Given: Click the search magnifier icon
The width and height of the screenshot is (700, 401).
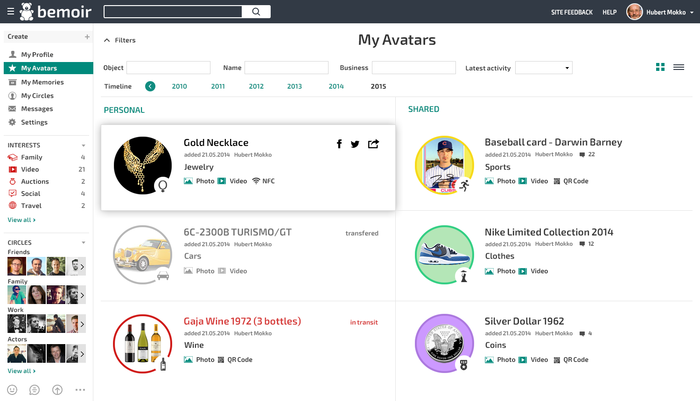Looking at the screenshot, I should (255, 12).
